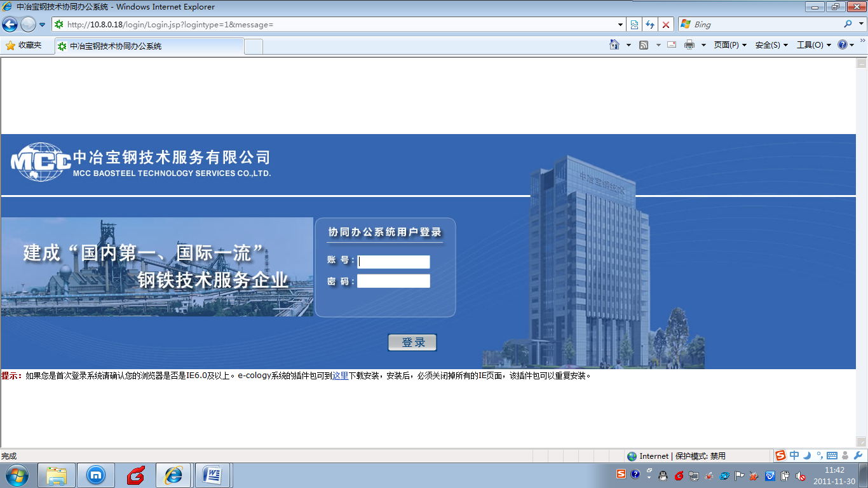Open the Windows Explorer folder on taskbar
This screenshot has height=488, width=868.
pos(57,475)
